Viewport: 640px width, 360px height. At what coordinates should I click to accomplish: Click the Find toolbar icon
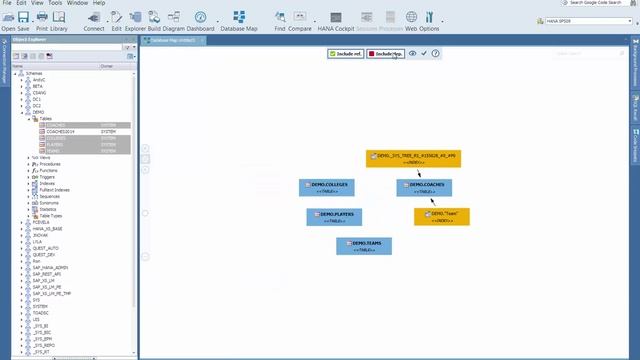[280, 21]
